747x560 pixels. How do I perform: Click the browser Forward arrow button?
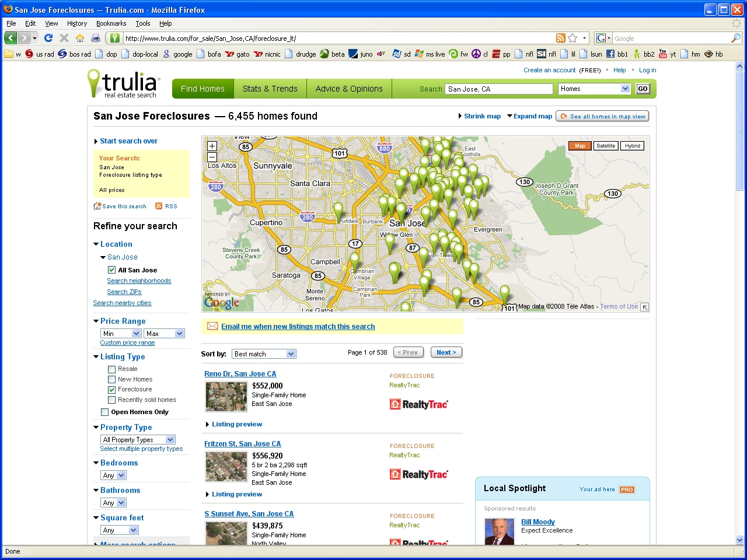(25, 38)
